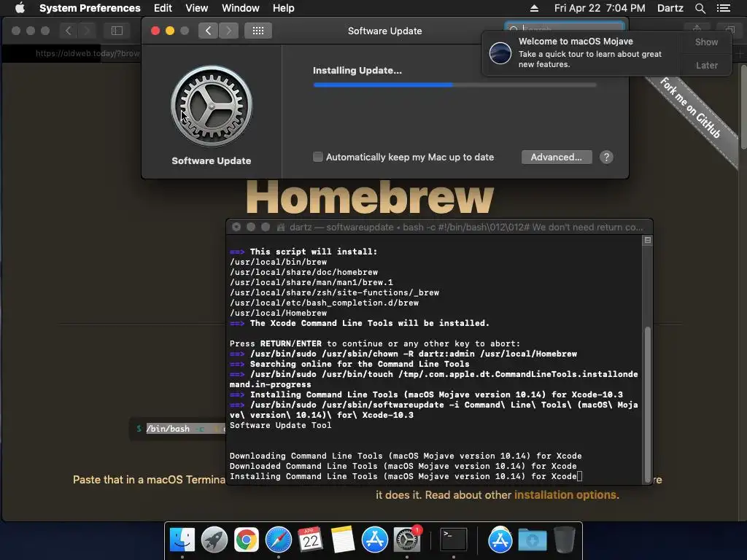Click the Advanced... button

557,157
